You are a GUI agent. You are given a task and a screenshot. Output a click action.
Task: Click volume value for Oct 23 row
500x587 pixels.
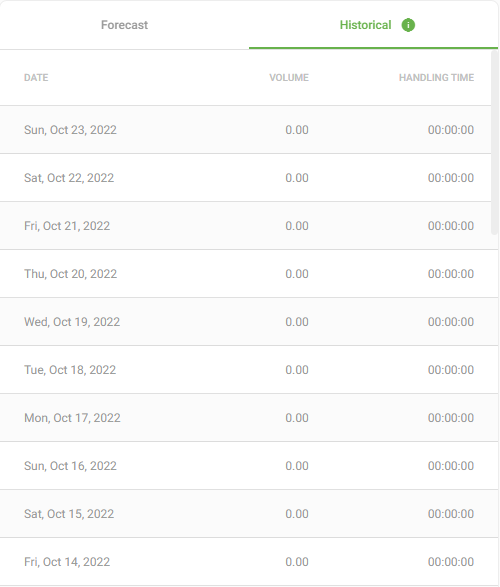coord(297,130)
